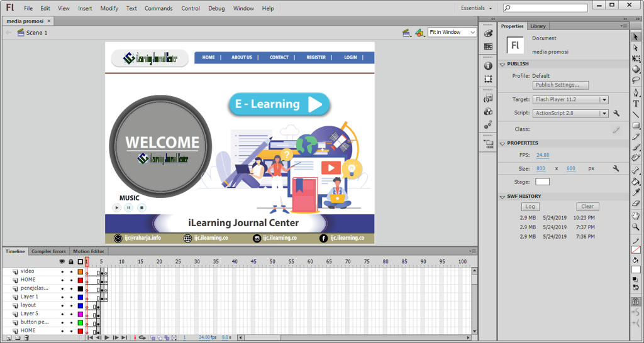Screen dimensions: 644x343
Task: Open the Flash Player 11.2 target dropdown
Action: click(604, 100)
